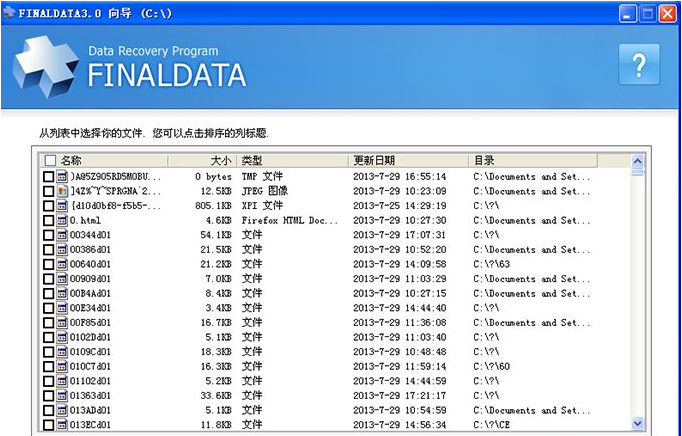Viewport: 682px width, 436px height.
Task: Click file icon of 0102Dd01
Action: coord(62,337)
